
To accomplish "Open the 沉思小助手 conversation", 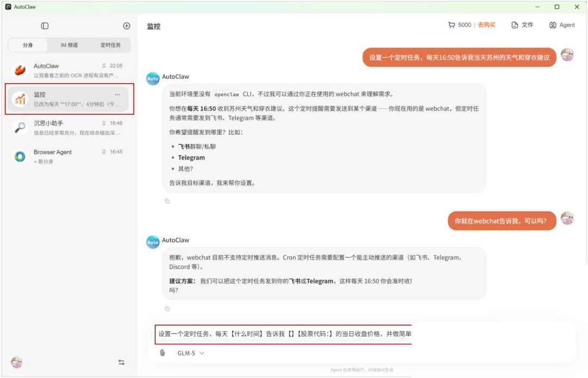I will click(69, 128).
